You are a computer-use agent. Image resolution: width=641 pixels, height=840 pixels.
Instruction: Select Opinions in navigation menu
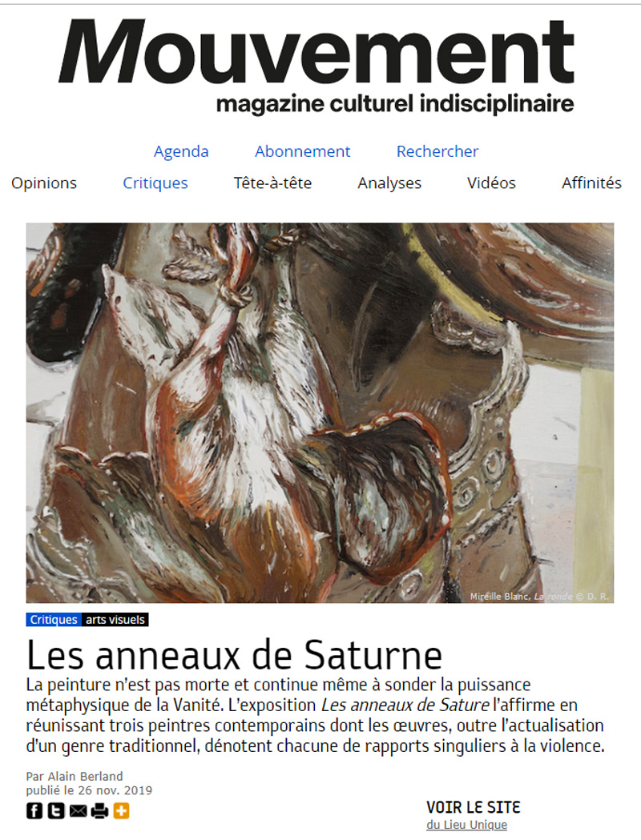(x=44, y=183)
